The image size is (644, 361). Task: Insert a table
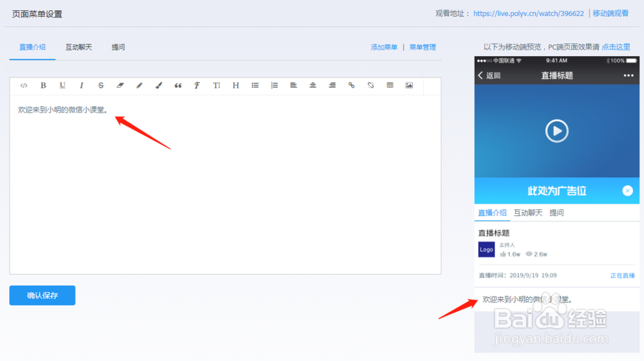coord(390,86)
